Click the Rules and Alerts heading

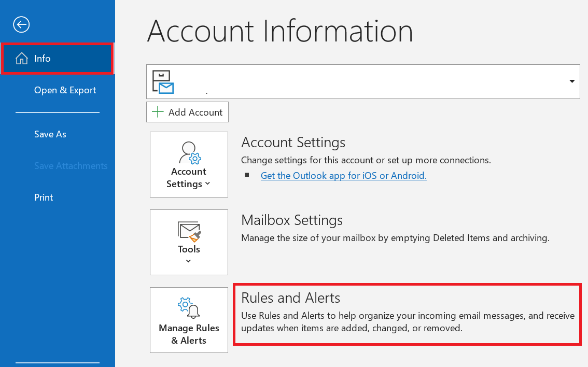coord(290,298)
